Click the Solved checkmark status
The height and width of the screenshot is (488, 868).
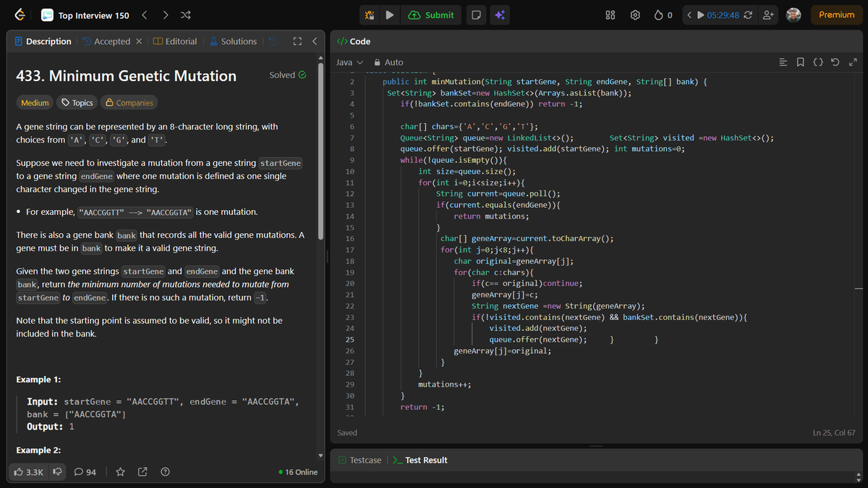click(287, 75)
